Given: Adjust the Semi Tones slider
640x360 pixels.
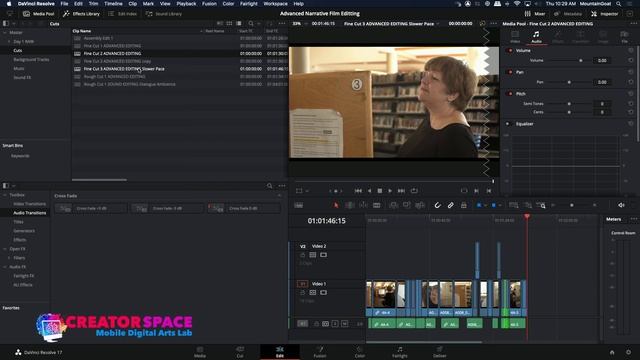Looking at the screenshot, I should [568, 104].
